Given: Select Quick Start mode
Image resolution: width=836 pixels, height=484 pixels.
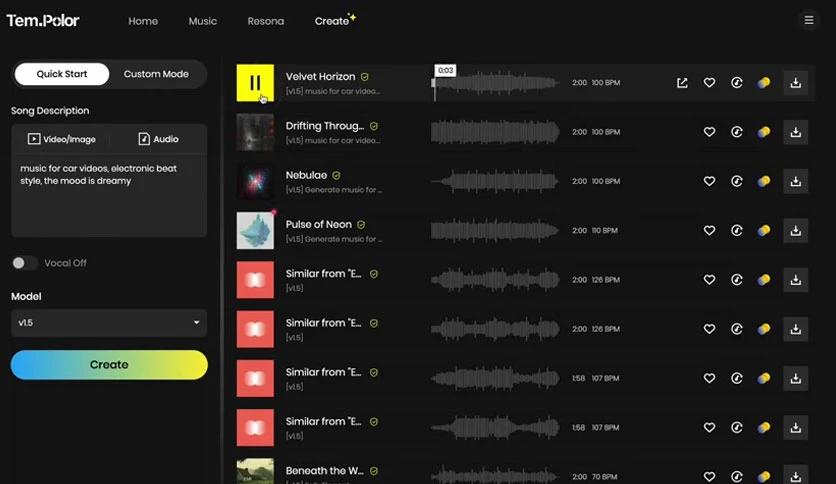Looking at the screenshot, I should [62, 74].
